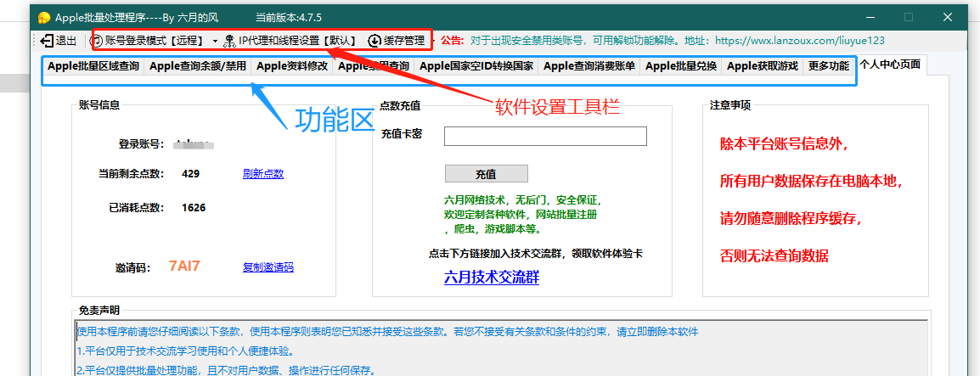Click remaining points value 429
Viewport: 980px width, 376px height.
pyautogui.click(x=190, y=174)
